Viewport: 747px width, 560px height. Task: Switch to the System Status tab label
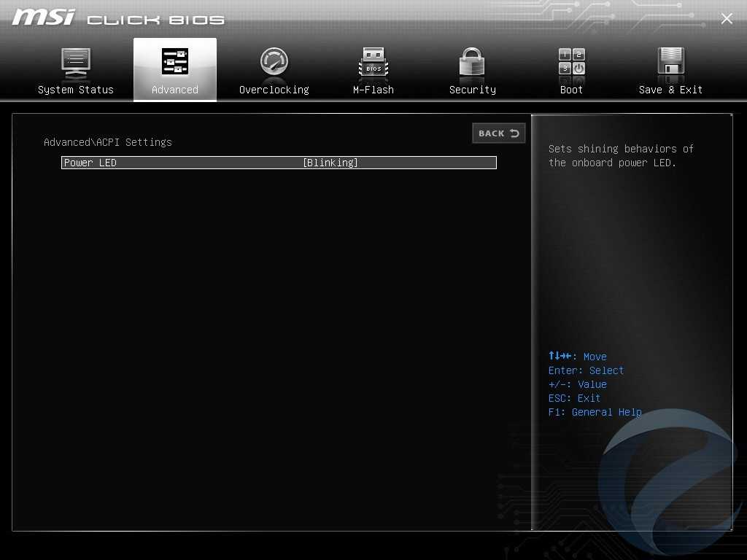[76, 90]
